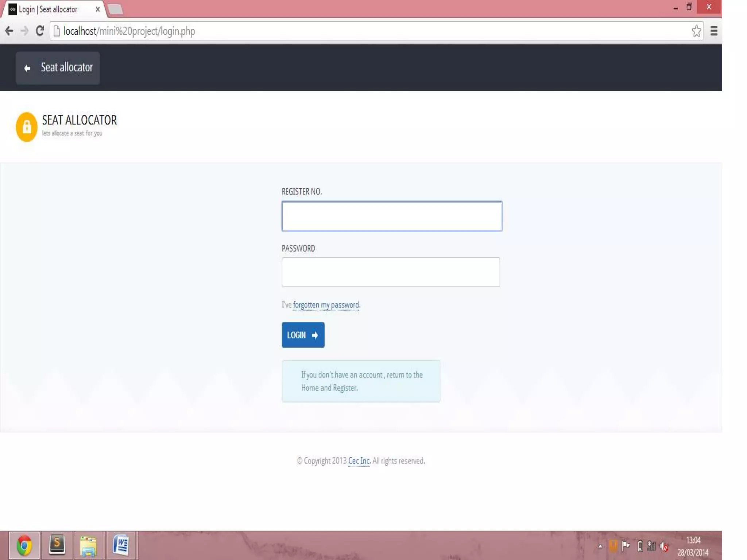Screen dimensions: 747x560
Task: Reload the page with refresh icon
Action: [x=40, y=31]
